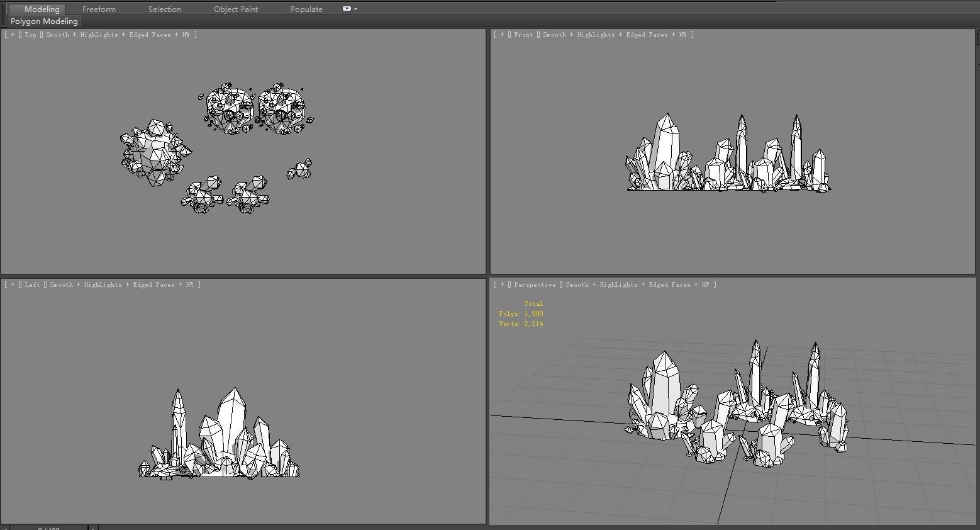Click the crystal model in the Front viewport

(728, 153)
